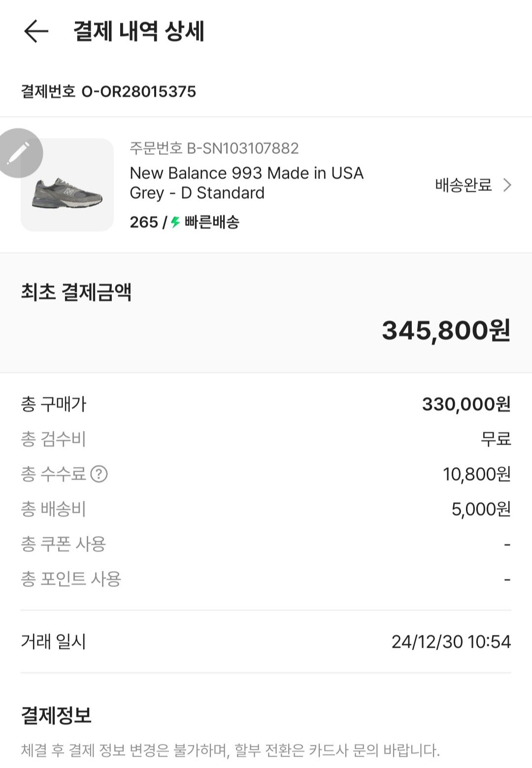532x768 pixels.
Task: Tap the 총 수수료 label
Action: (x=53, y=474)
